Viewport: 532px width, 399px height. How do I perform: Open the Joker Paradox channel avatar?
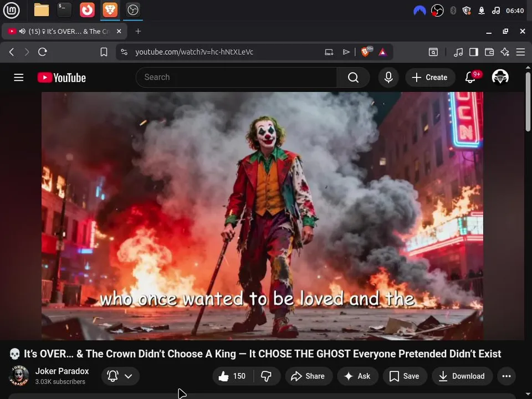pyautogui.click(x=19, y=376)
